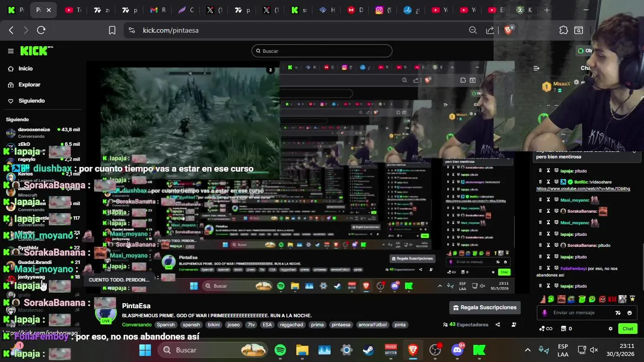644x362 pixels.
Task: Timeout the BotRix message author
Action: pos(548,182)
